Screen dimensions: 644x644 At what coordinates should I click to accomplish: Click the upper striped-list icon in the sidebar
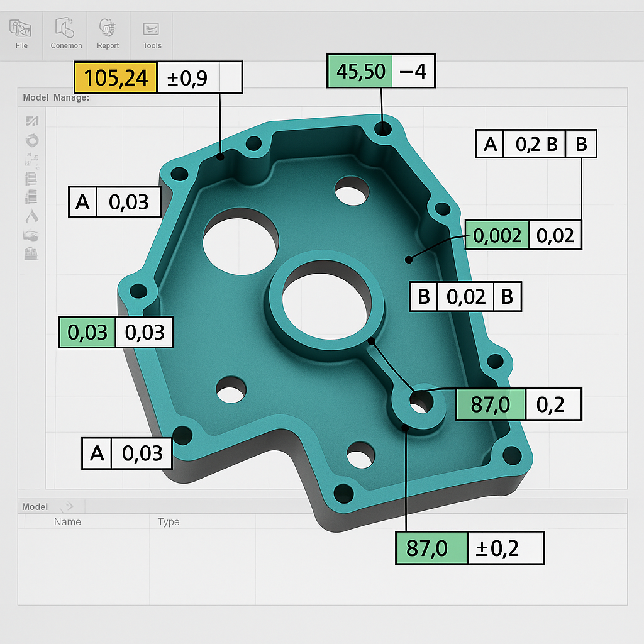click(31, 179)
